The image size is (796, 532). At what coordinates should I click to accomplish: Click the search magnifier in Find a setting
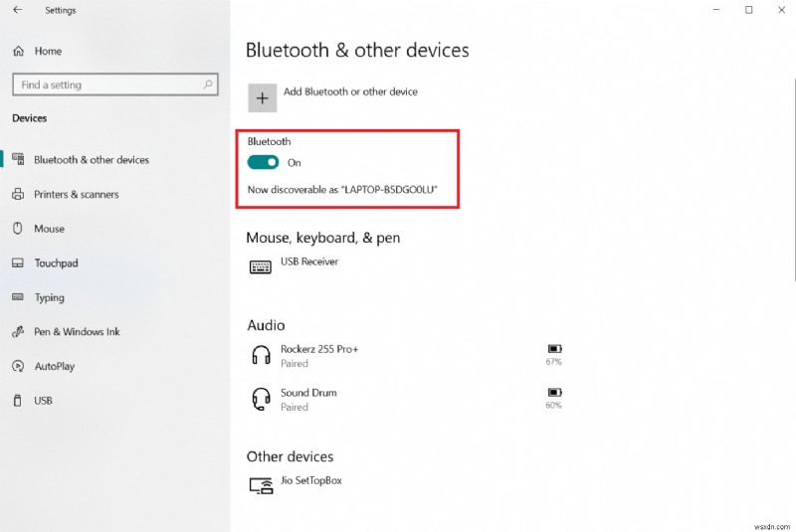point(208,85)
